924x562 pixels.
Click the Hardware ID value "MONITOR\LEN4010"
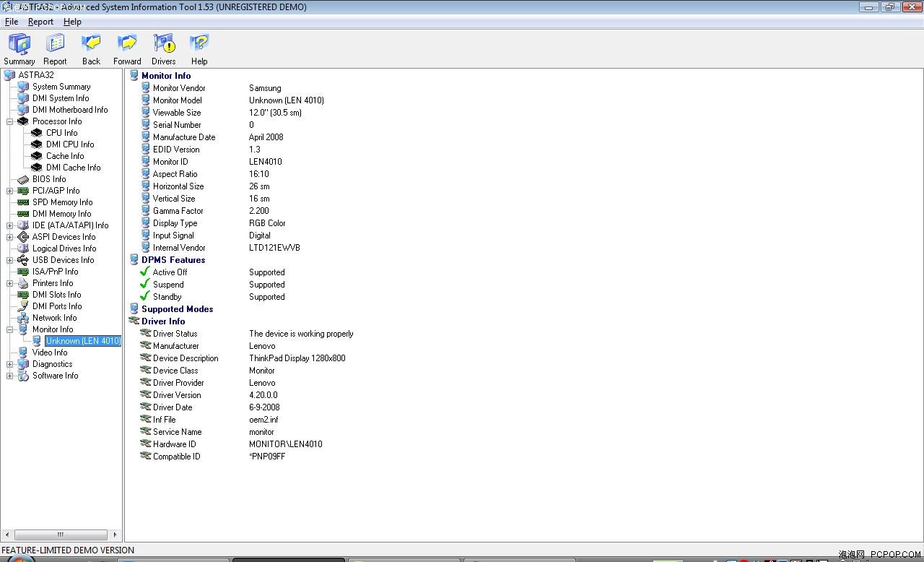tap(286, 444)
